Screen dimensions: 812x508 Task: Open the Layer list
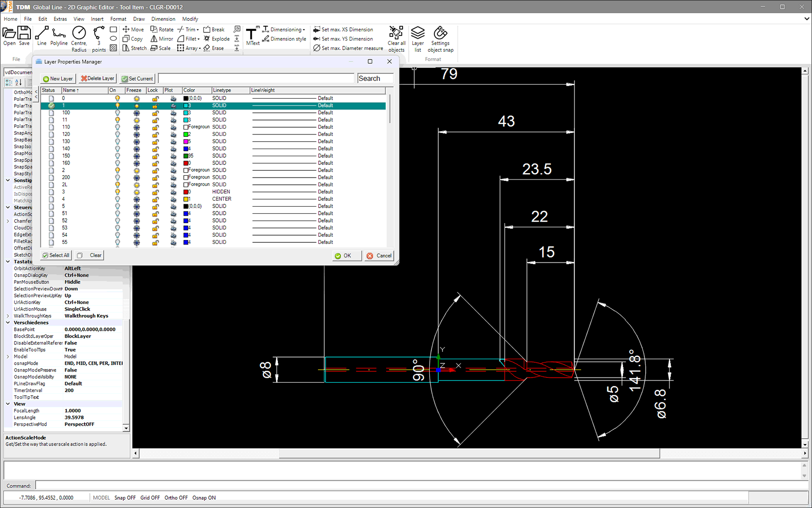418,39
